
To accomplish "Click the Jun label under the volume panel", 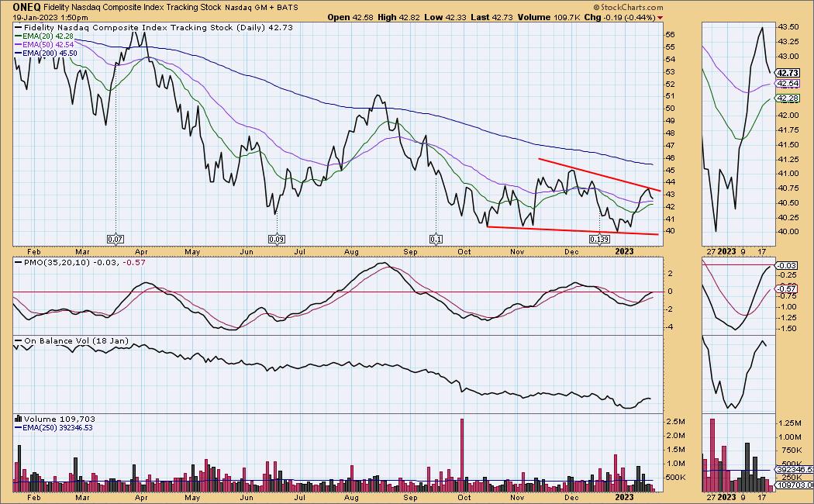I will click(247, 497).
